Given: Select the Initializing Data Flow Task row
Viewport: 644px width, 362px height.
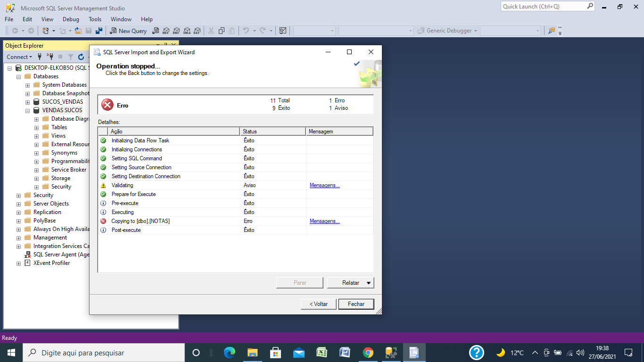Looking at the screenshot, I should (x=235, y=140).
